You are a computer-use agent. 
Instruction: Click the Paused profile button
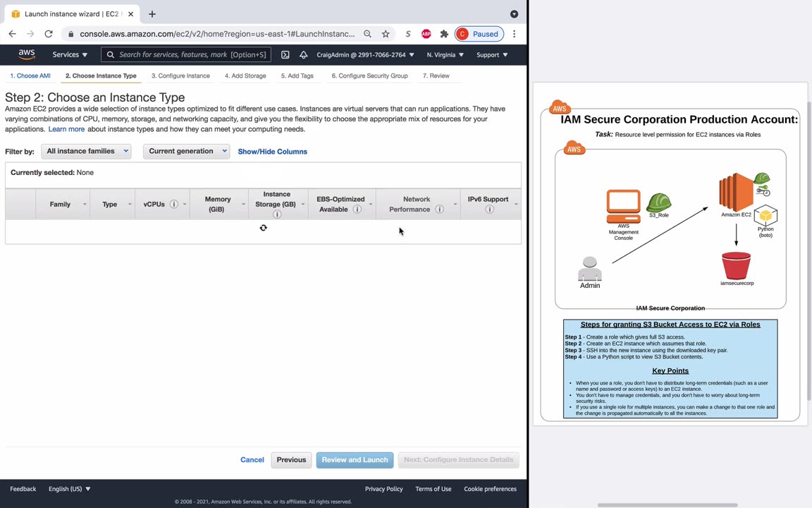pyautogui.click(x=479, y=34)
